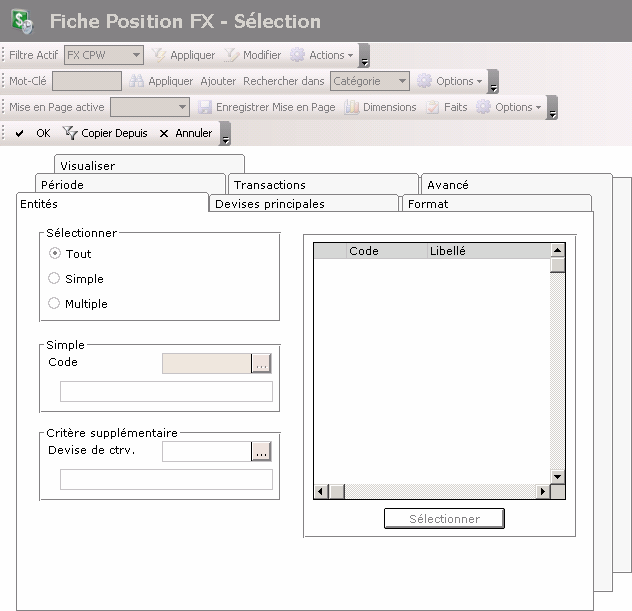Click the Sélectionner button
Image resolution: width=632 pixels, height=611 pixels.
point(444,519)
